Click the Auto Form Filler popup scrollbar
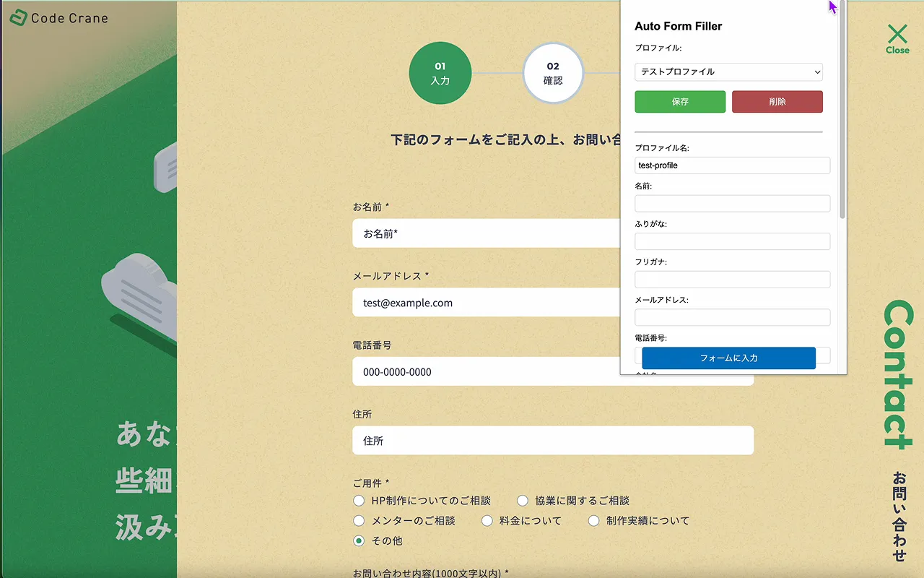The image size is (924, 578). (842, 108)
